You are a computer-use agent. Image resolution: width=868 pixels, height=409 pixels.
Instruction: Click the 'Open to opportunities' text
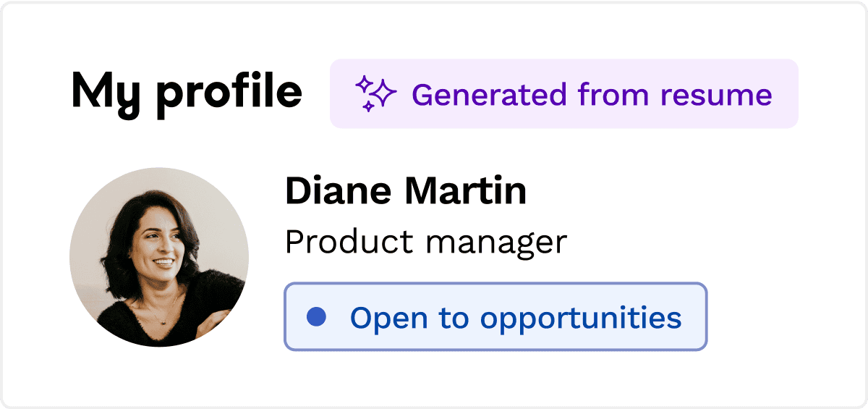click(515, 317)
